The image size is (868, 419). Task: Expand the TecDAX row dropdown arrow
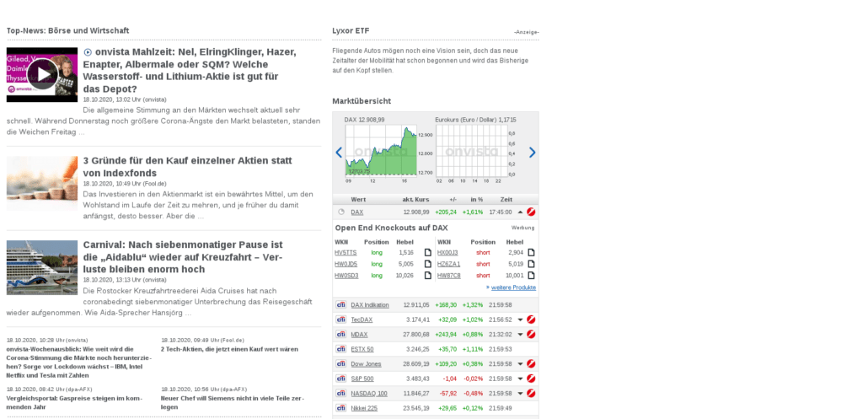(x=520, y=320)
